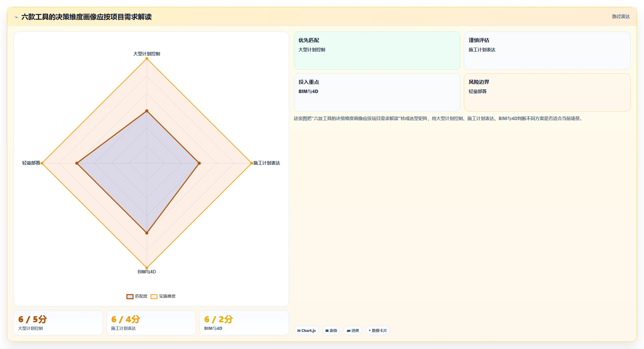Click the 6 / 5分 大型计划控制 score card
The image size is (644, 349).
(x=58, y=323)
